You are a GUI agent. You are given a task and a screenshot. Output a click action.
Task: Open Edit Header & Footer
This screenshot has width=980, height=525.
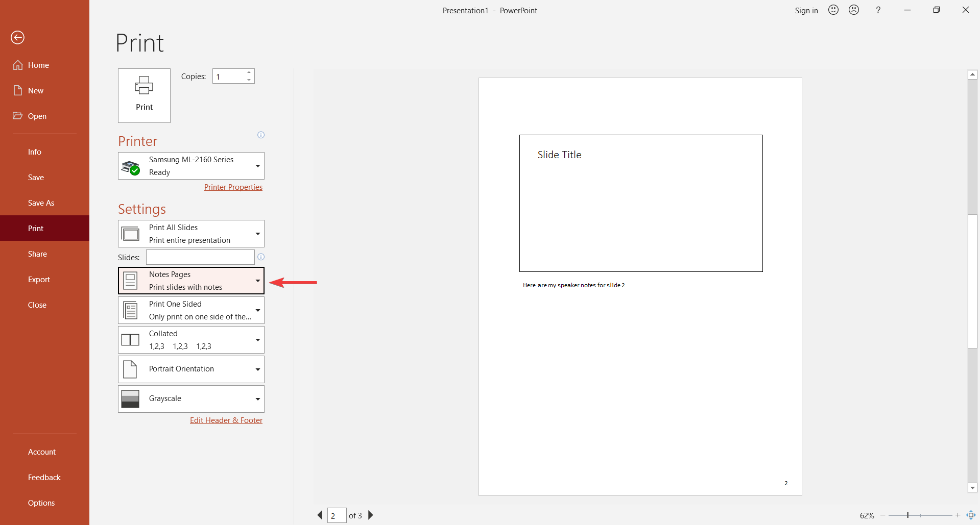(x=226, y=420)
